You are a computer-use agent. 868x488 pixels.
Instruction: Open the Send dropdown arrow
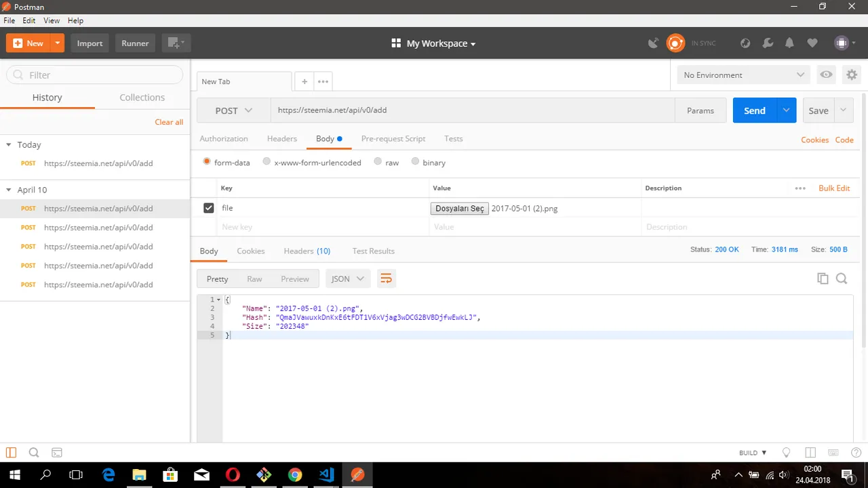787,110
